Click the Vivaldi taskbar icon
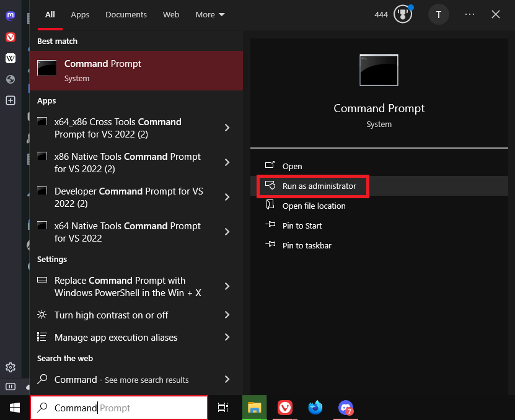 [x=284, y=408]
